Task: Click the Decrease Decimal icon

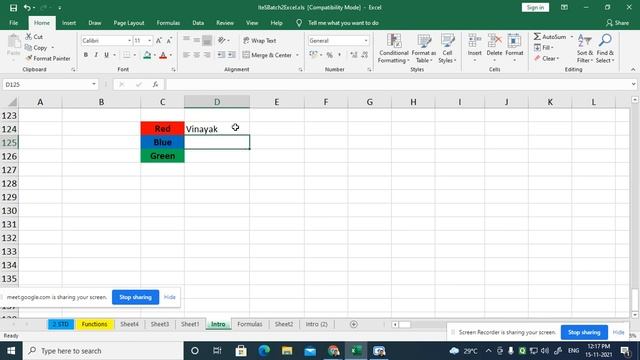Action: click(364, 55)
